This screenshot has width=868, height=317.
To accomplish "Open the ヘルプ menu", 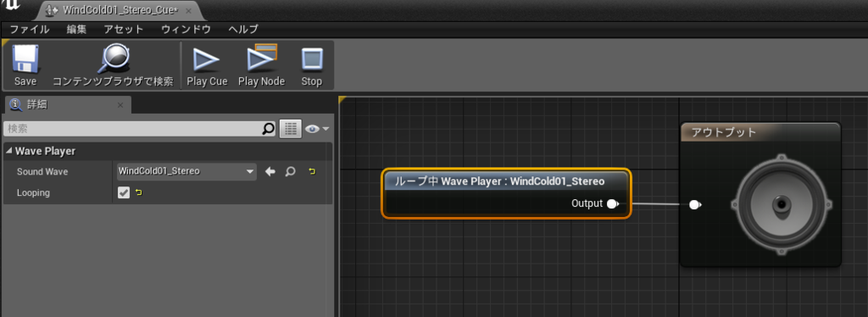I will click(x=243, y=30).
